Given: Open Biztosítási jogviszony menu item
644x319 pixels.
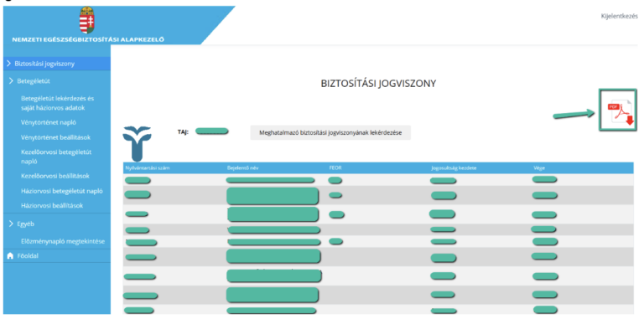Looking at the screenshot, I should 57,64.
